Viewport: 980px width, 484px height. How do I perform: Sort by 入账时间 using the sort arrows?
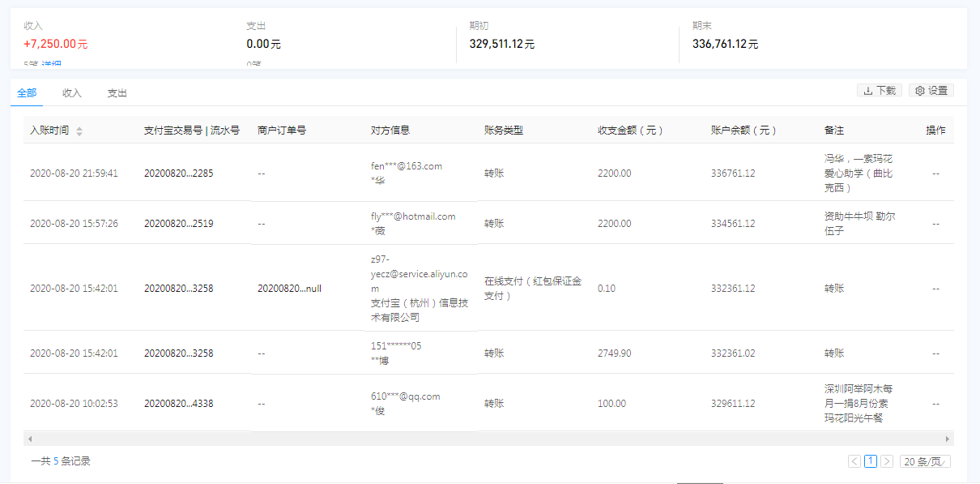coord(79,131)
